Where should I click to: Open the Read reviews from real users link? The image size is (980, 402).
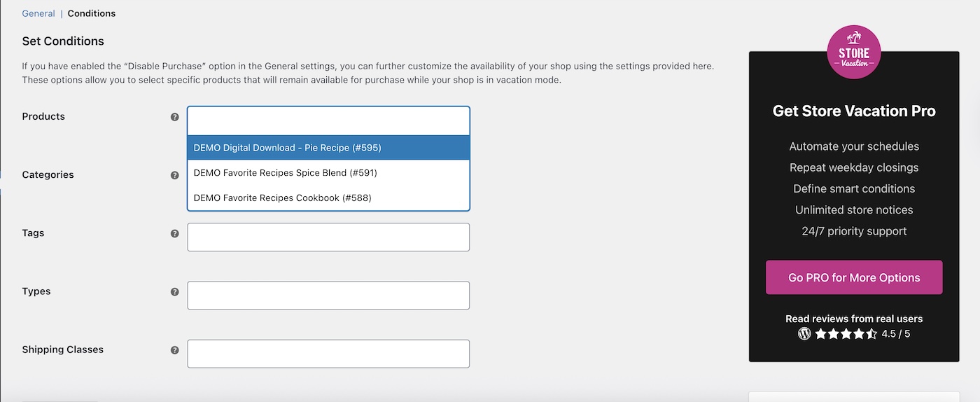point(854,319)
